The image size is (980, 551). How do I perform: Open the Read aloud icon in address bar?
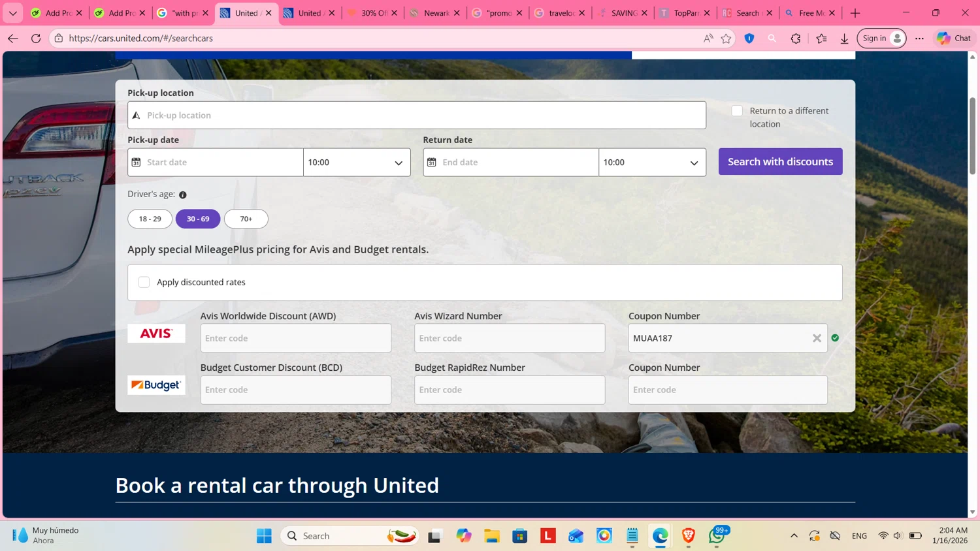(708, 39)
